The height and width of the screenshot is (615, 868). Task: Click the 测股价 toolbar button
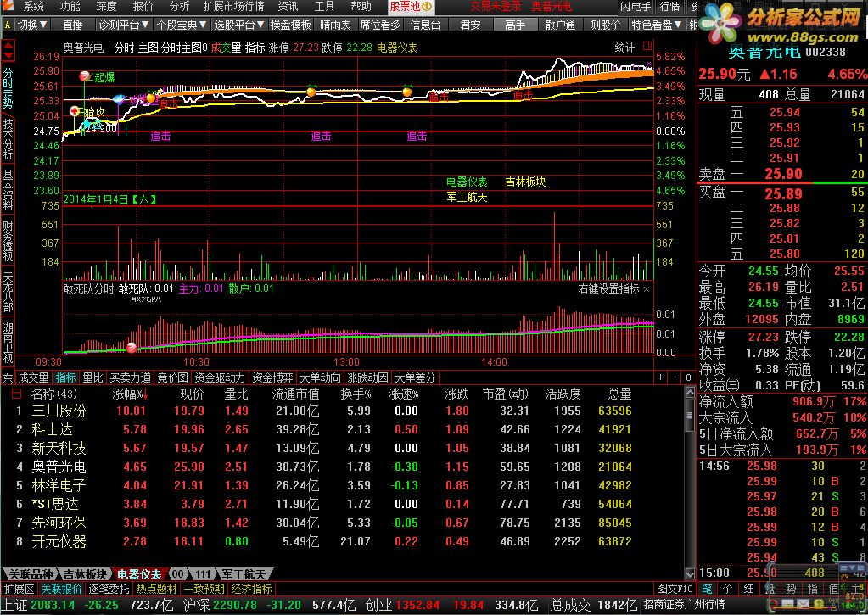click(x=605, y=25)
